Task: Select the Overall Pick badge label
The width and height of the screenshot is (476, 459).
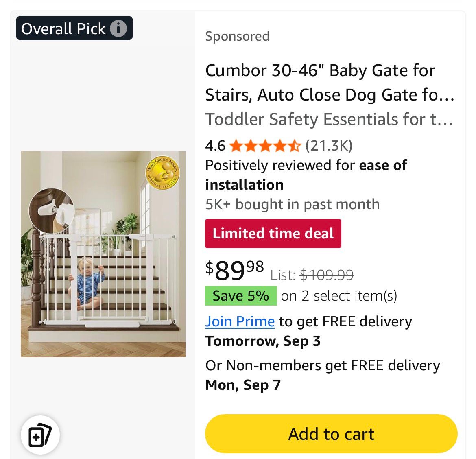Action: (x=74, y=28)
